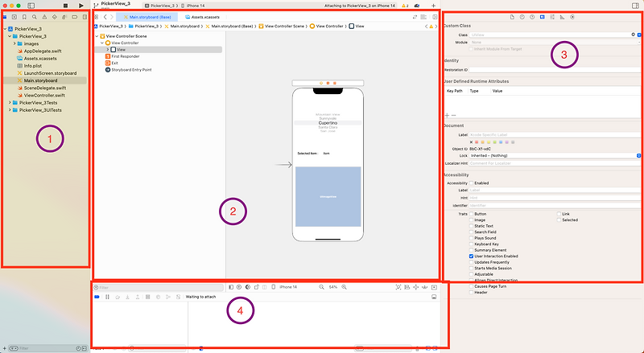The width and height of the screenshot is (644, 353).
Task: Expand the PickerView_3UITests group
Action: point(10,110)
